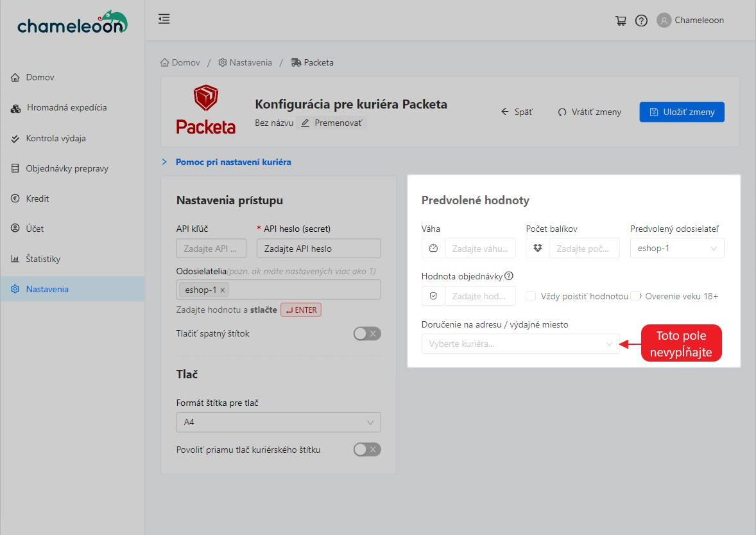Click the API heslo input field
The width and height of the screenshot is (756, 535).
pyautogui.click(x=318, y=249)
